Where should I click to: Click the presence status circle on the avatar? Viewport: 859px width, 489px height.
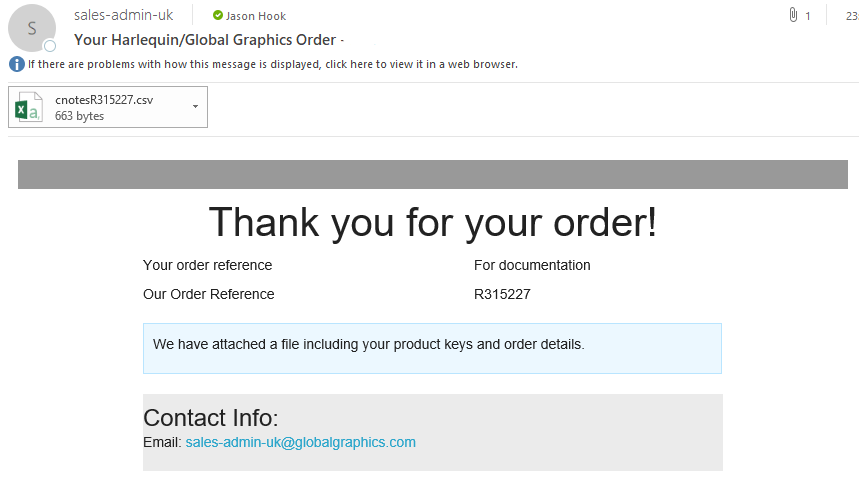[50, 46]
